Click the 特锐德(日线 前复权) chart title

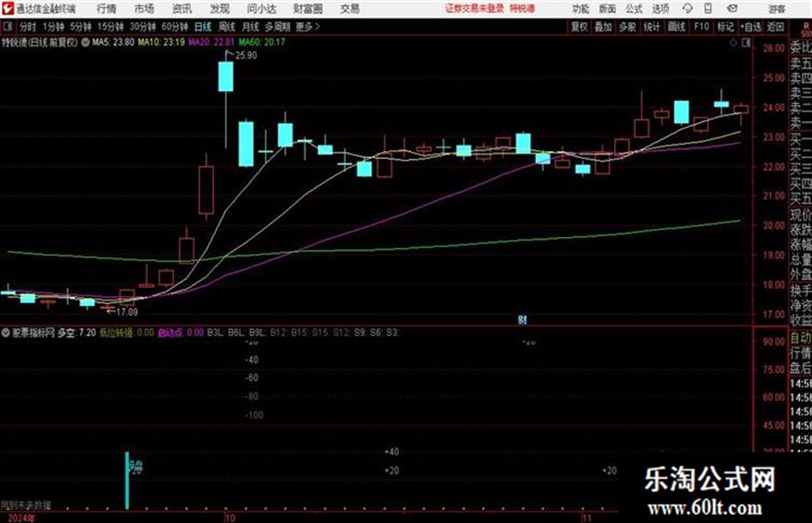[40, 42]
